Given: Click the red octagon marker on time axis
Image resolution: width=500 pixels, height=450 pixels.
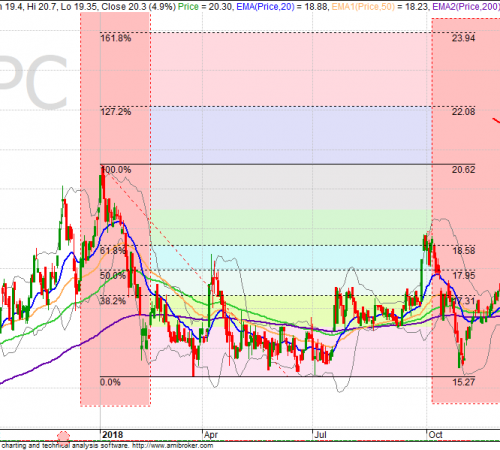Looking at the screenshot, I should point(63,437).
